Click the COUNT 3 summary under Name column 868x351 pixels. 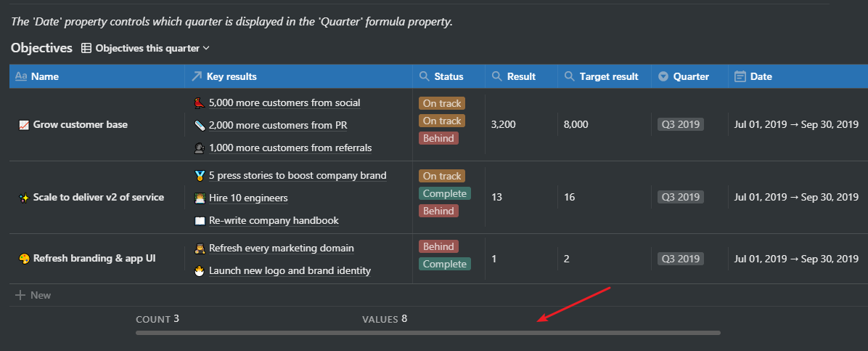[x=157, y=319]
